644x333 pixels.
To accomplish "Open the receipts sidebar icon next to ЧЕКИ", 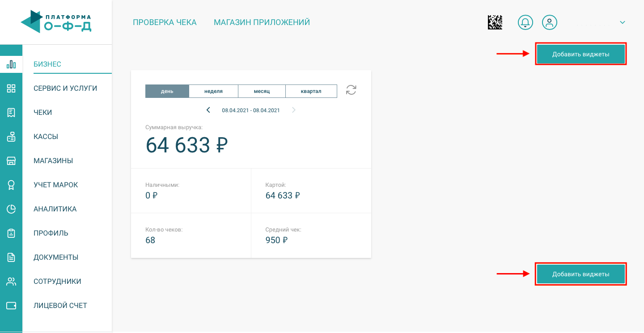I will pyautogui.click(x=11, y=113).
